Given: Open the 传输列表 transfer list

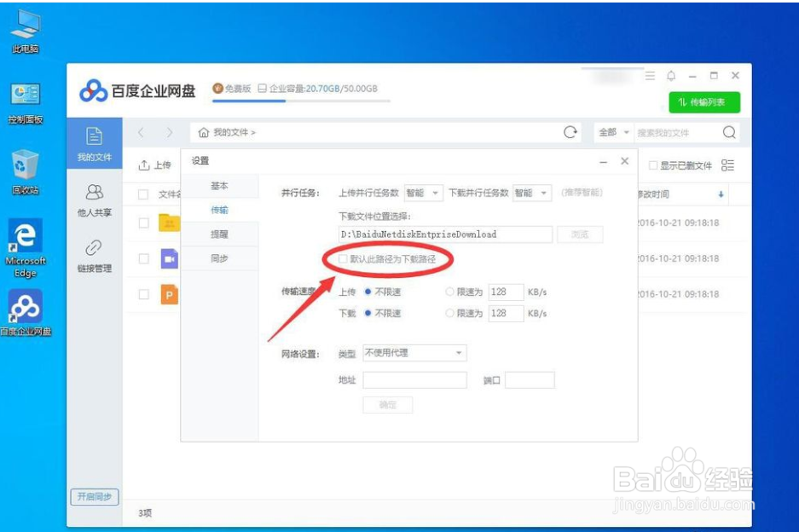Looking at the screenshot, I should (706, 100).
